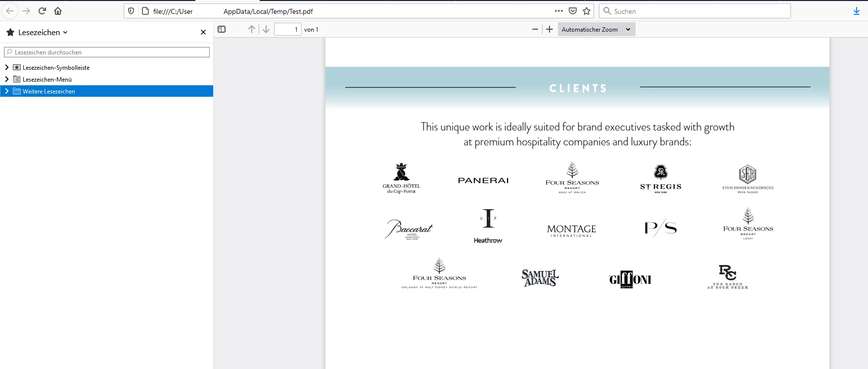Expand the Weitere Lesezeichen folder
868x369 pixels.
coord(7,91)
